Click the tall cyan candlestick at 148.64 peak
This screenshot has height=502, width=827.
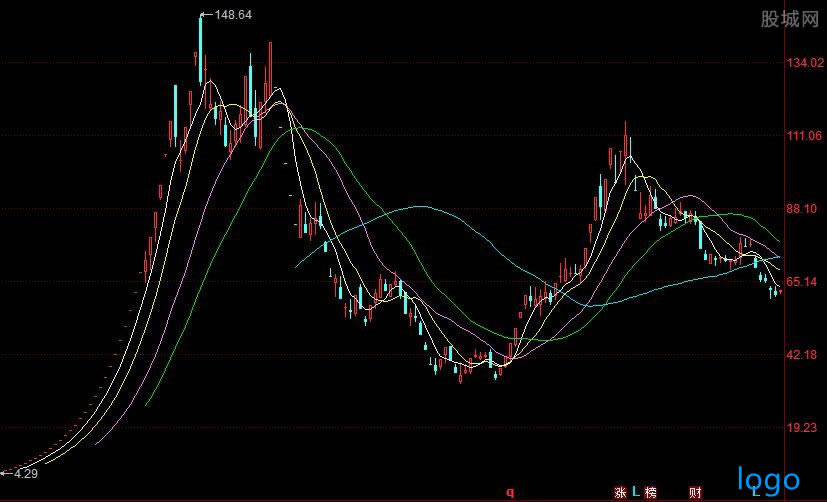pyautogui.click(x=201, y=50)
